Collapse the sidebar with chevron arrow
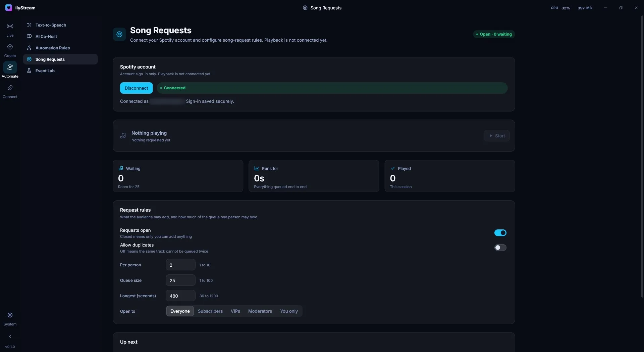The image size is (644, 352). [10, 337]
